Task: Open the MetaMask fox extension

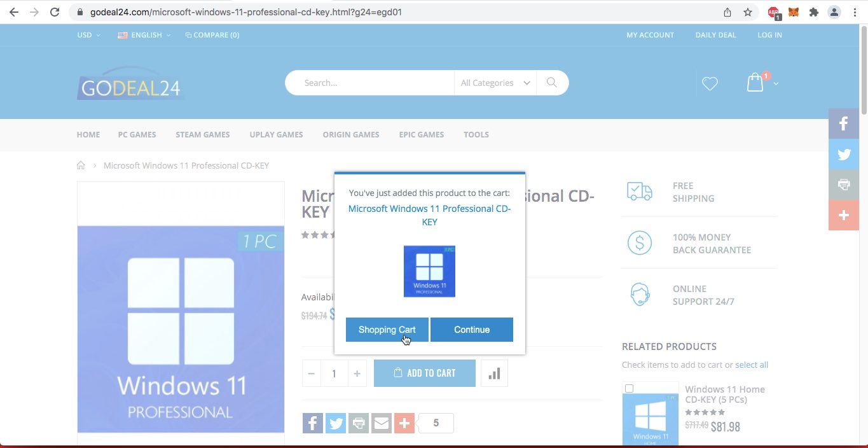Action: click(794, 12)
